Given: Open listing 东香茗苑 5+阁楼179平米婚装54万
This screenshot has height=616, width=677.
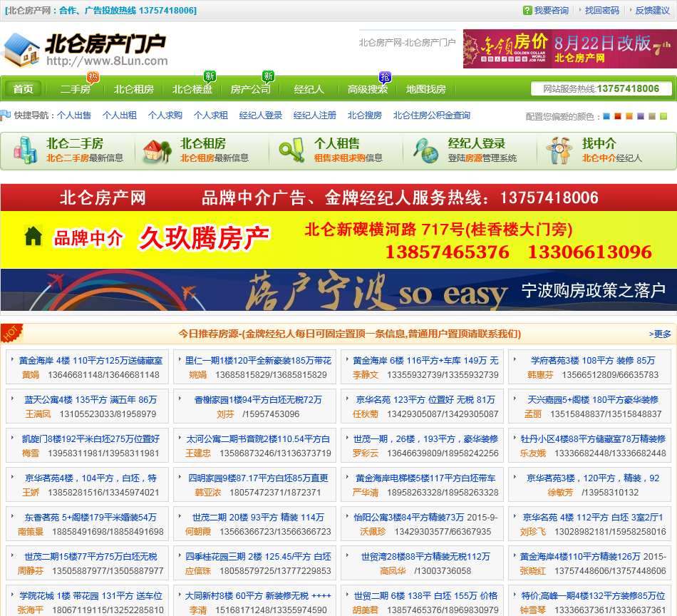Looking at the screenshot, I should point(91,518).
